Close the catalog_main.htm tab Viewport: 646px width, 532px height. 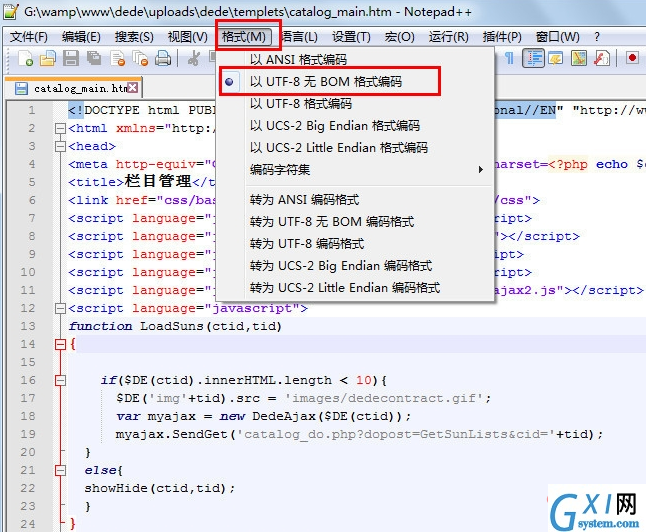(132, 87)
